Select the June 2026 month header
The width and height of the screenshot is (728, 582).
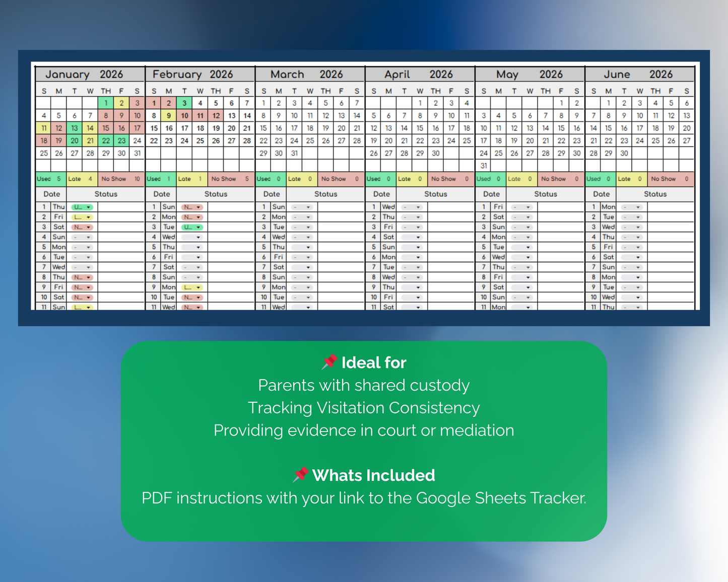pos(639,74)
